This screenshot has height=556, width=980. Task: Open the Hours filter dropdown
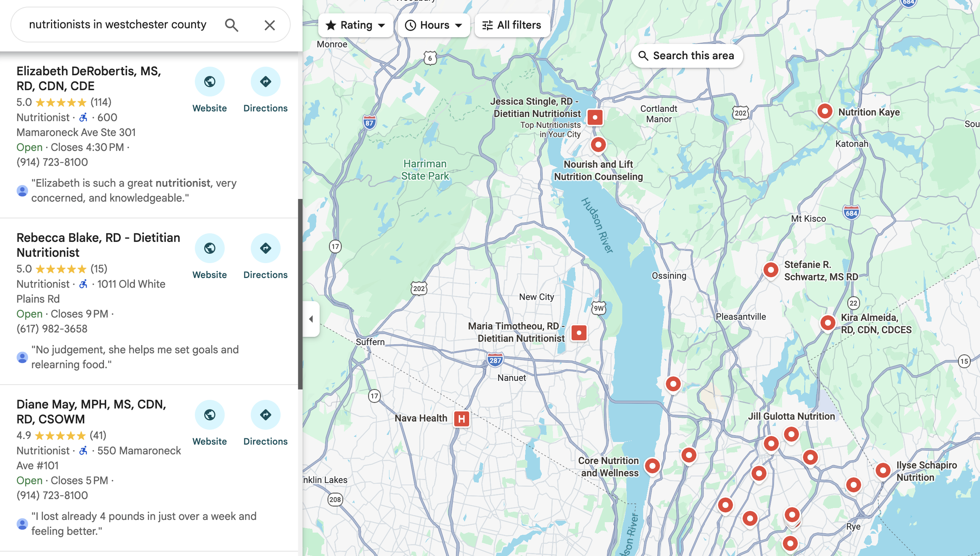tap(434, 25)
